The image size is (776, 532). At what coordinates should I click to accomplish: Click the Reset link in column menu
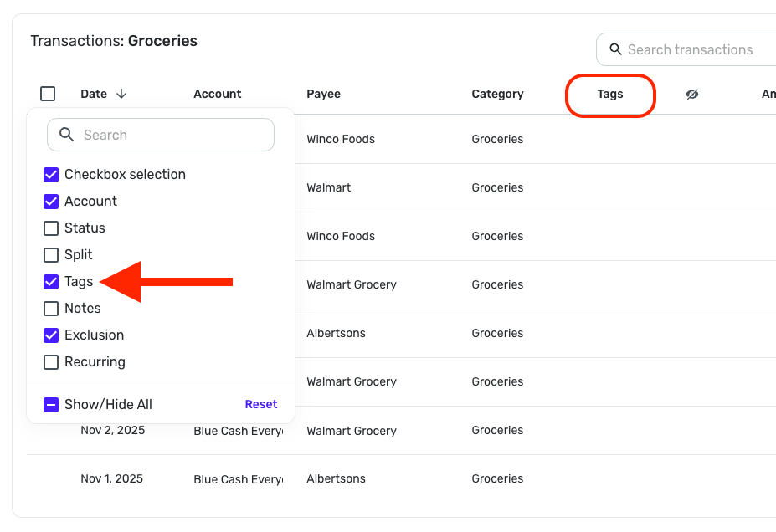pyautogui.click(x=260, y=405)
